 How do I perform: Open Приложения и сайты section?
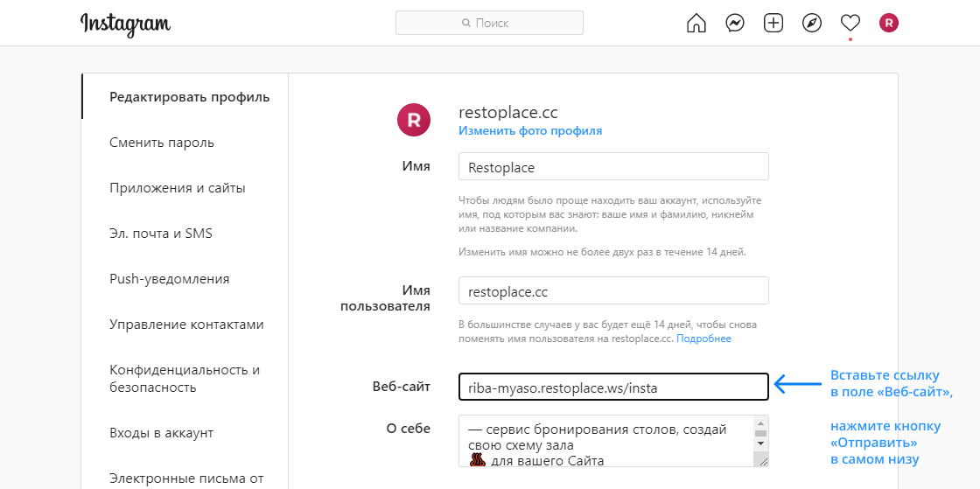click(177, 188)
